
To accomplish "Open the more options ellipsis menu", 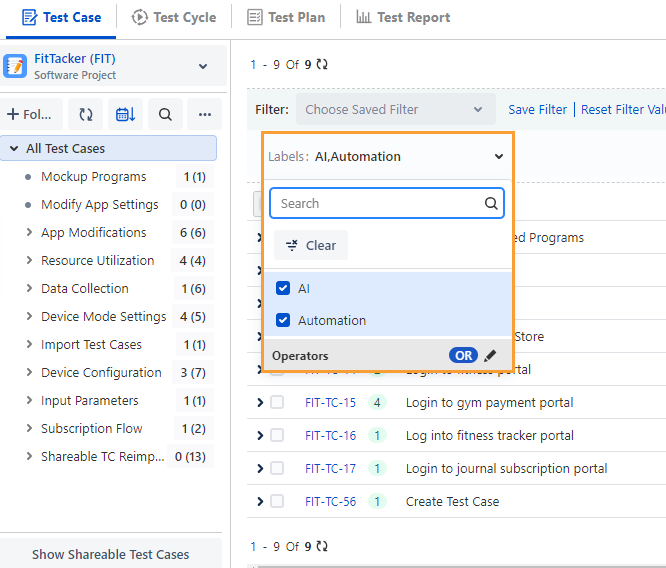I will click(205, 114).
